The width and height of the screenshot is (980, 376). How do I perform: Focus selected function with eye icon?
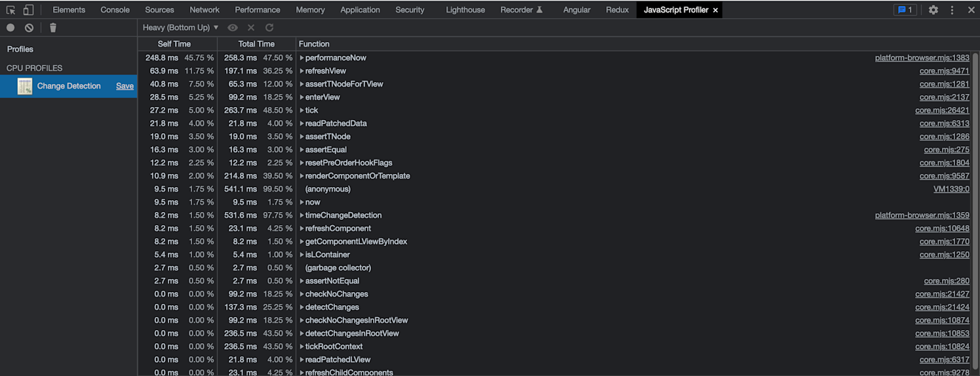232,28
